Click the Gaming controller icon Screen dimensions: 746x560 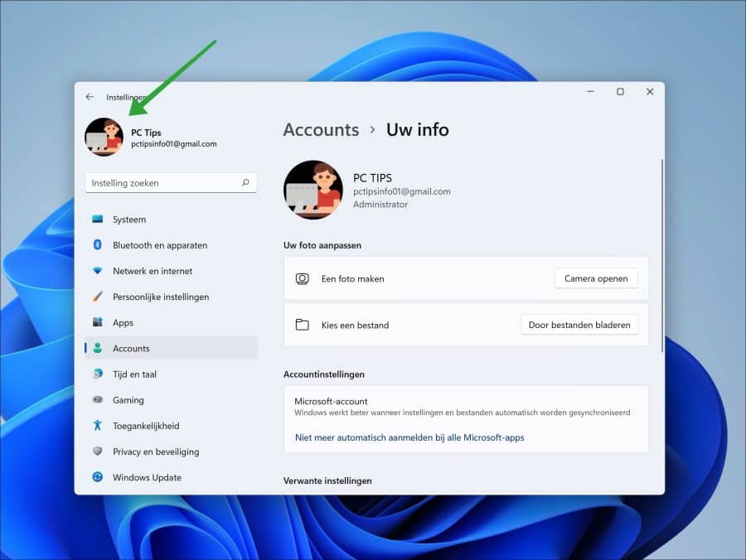click(x=98, y=400)
